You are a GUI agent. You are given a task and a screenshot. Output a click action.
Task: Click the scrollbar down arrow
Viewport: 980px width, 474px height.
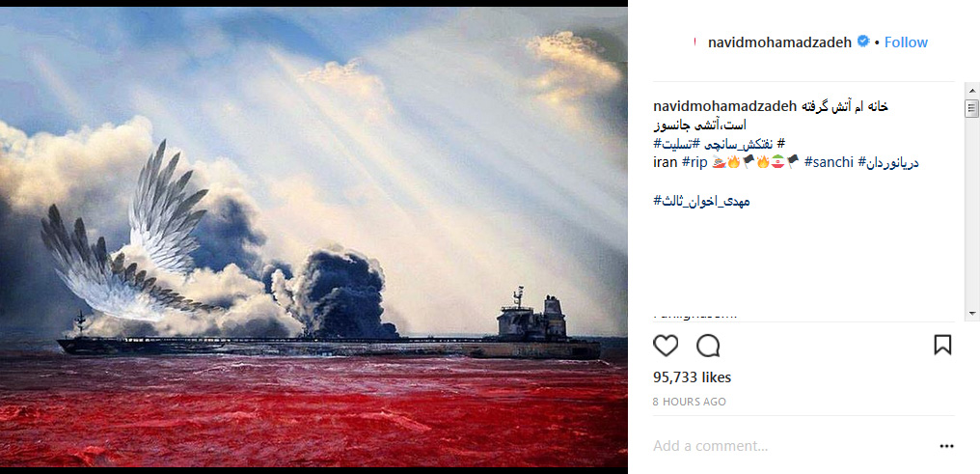(x=972, y=313)
